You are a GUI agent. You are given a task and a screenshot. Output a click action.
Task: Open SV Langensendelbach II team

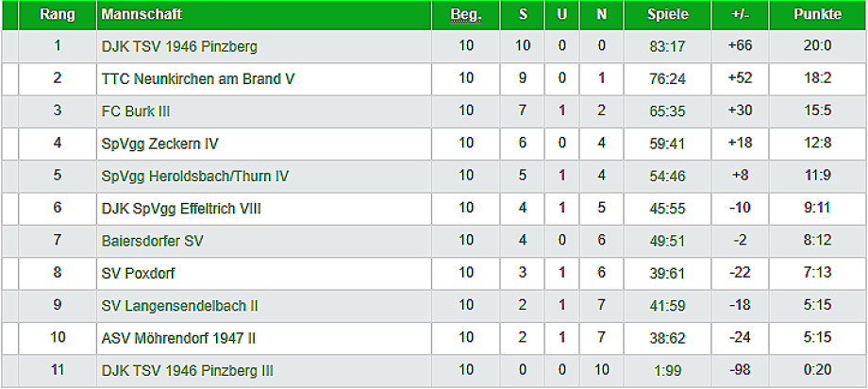point(180,306)
